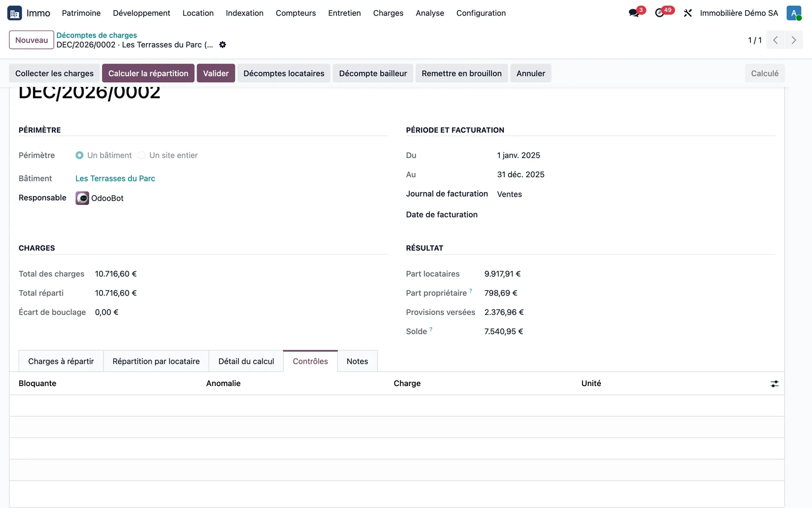Click the Journal de facturation Ventes field
The image size is (812, 508).
[510, 194]
